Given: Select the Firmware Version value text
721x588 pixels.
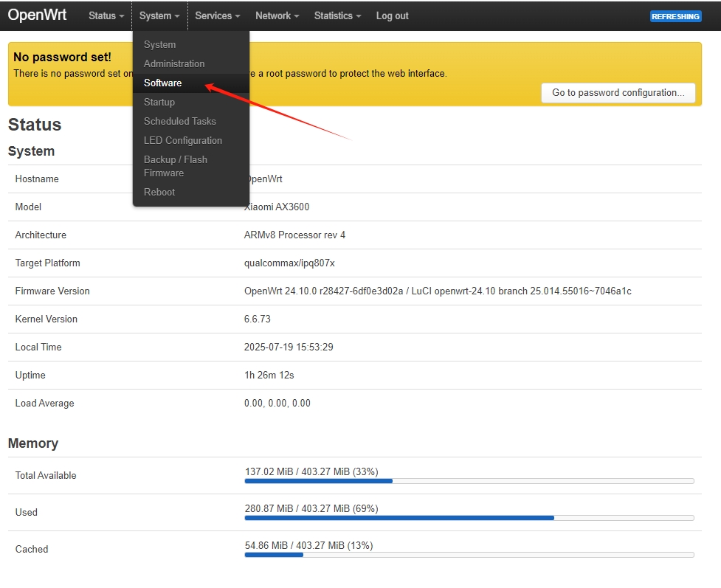Looking at the screenshot, I should point(438,291).
